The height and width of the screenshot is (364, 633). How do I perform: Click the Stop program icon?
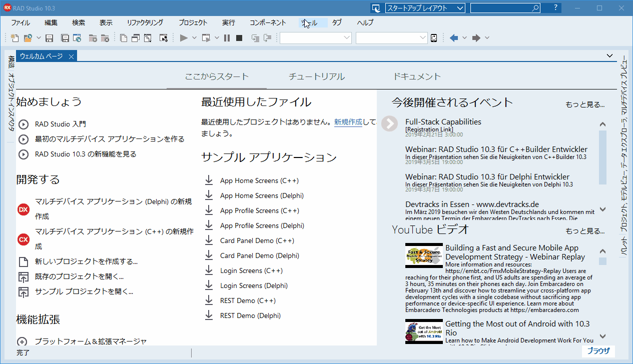[x=239, y=38]
